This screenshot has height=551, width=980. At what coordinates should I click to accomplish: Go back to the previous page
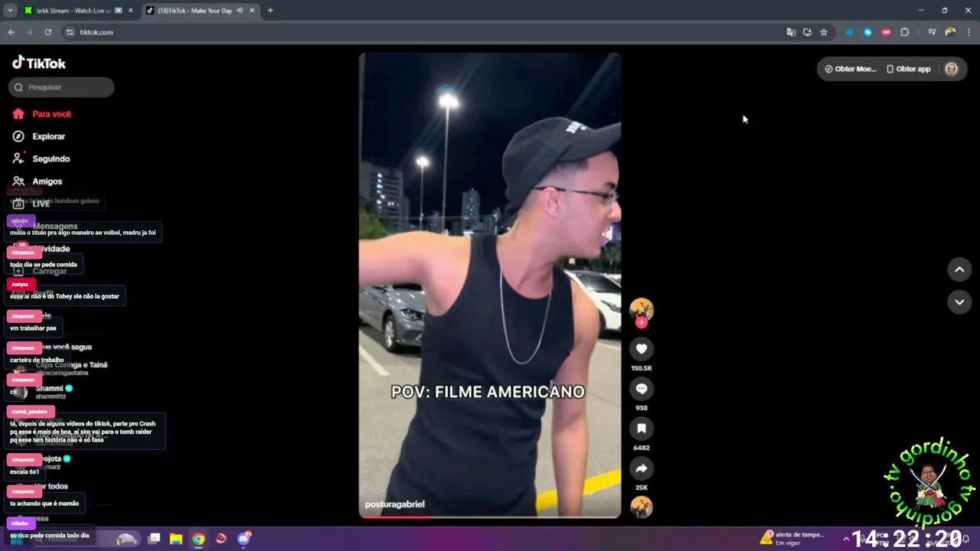tap(11, 32)
